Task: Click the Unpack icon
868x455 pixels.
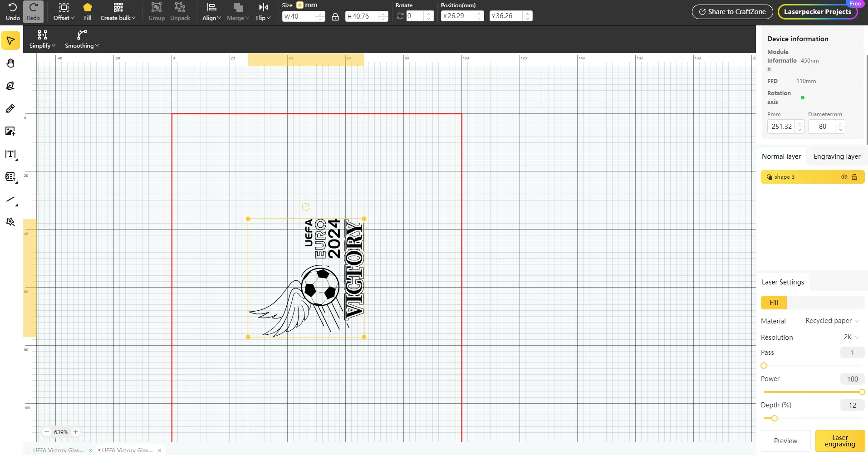Action: click(180, 7)
